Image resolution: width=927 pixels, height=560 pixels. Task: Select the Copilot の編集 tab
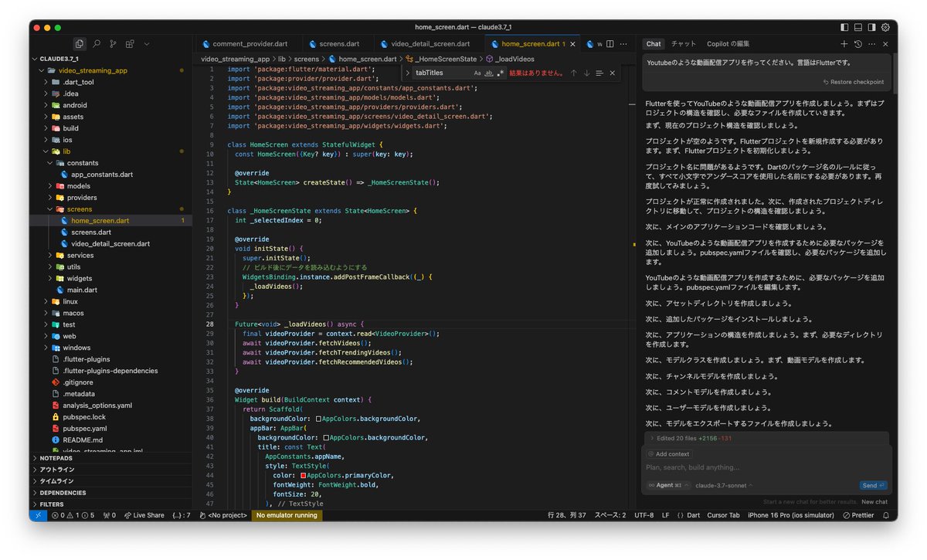tap(728, 44)
